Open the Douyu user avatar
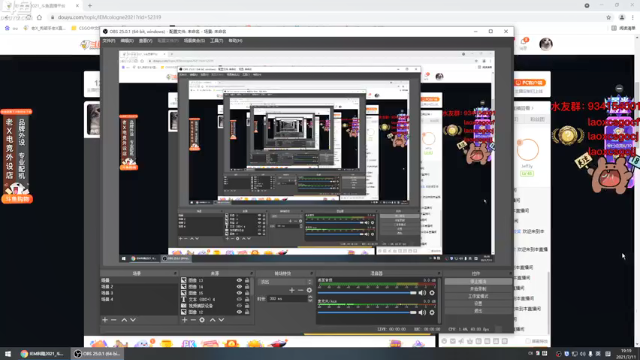The height and width of the screenshot is (360, 640). click(x=546, y=44)
